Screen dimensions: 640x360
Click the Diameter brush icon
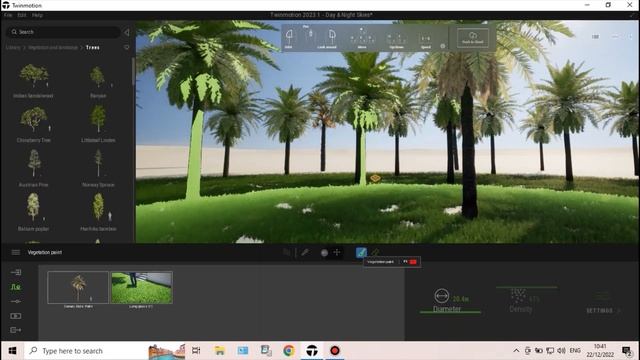(x=442, y=296)
